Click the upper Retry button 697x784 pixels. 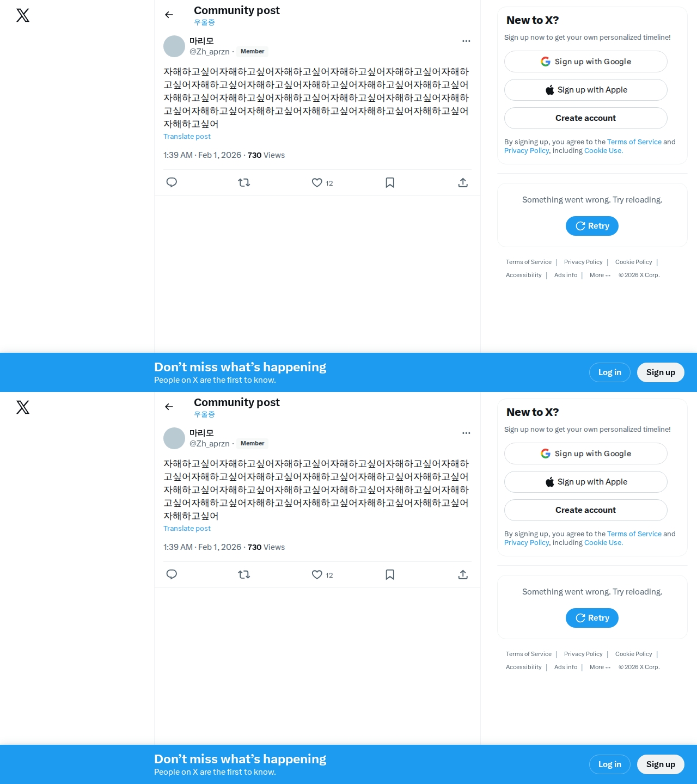point(592,226)
